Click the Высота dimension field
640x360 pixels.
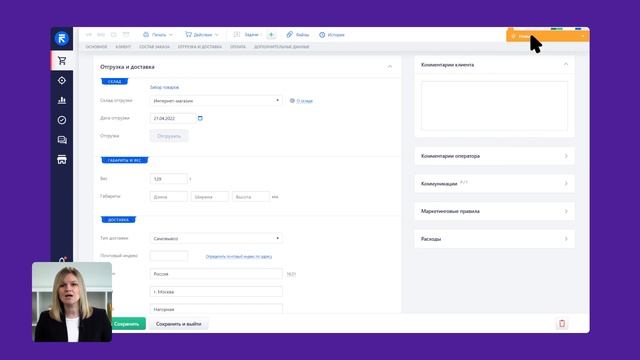point(251,197)
